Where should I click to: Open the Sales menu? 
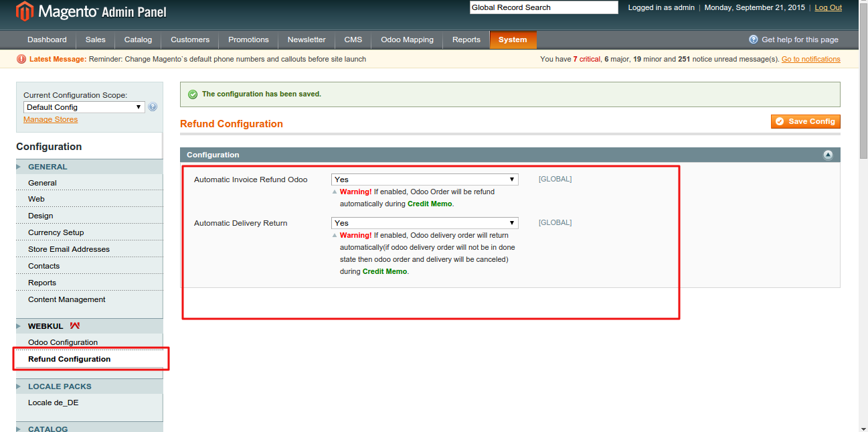pyautogui.click(x=96, y=40)
